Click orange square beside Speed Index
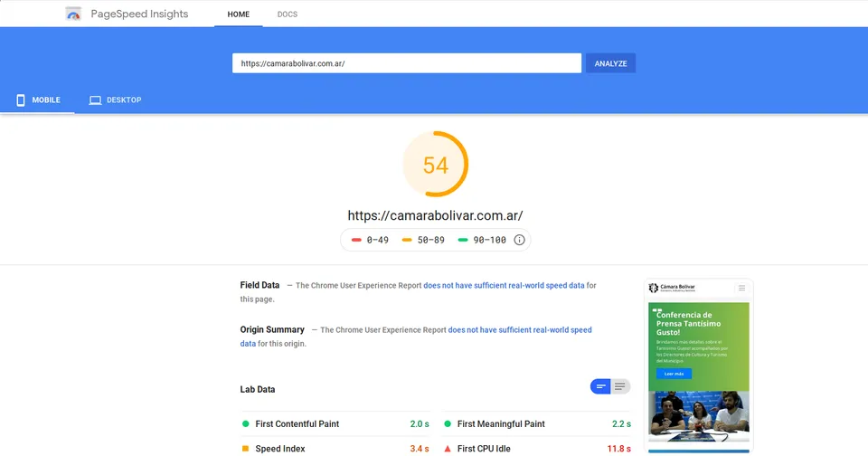 pos(245,448)
